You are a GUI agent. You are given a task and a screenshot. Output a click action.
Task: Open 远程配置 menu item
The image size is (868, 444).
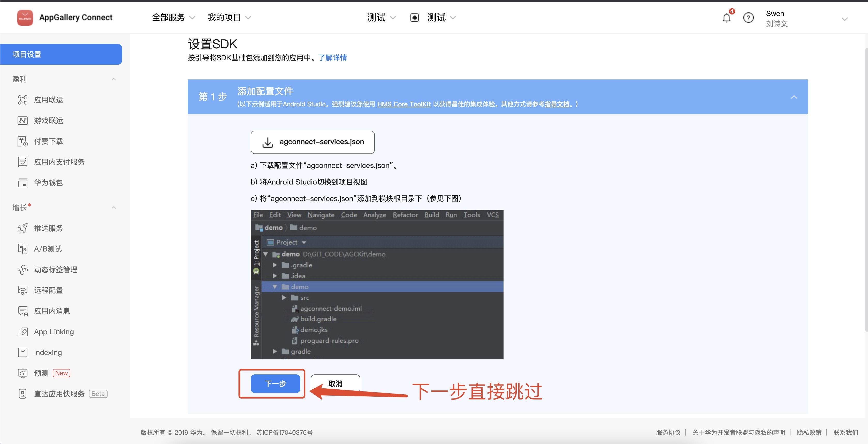(48, 290)
